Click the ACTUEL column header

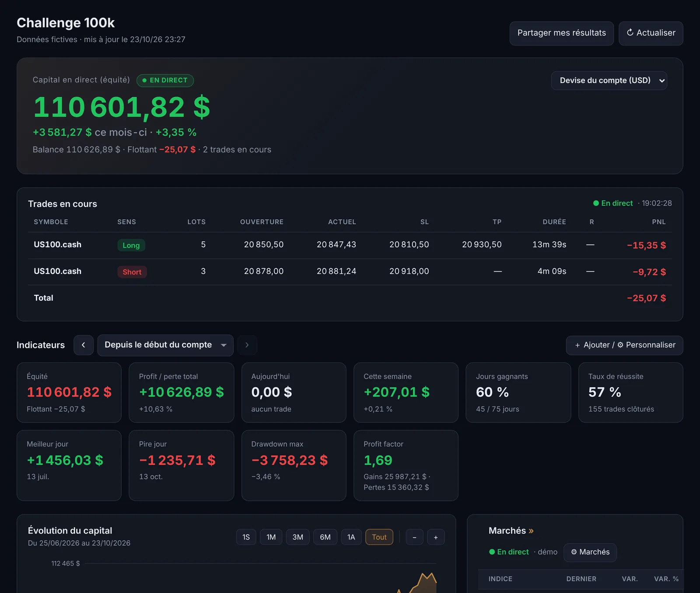[x=342, y=222]
